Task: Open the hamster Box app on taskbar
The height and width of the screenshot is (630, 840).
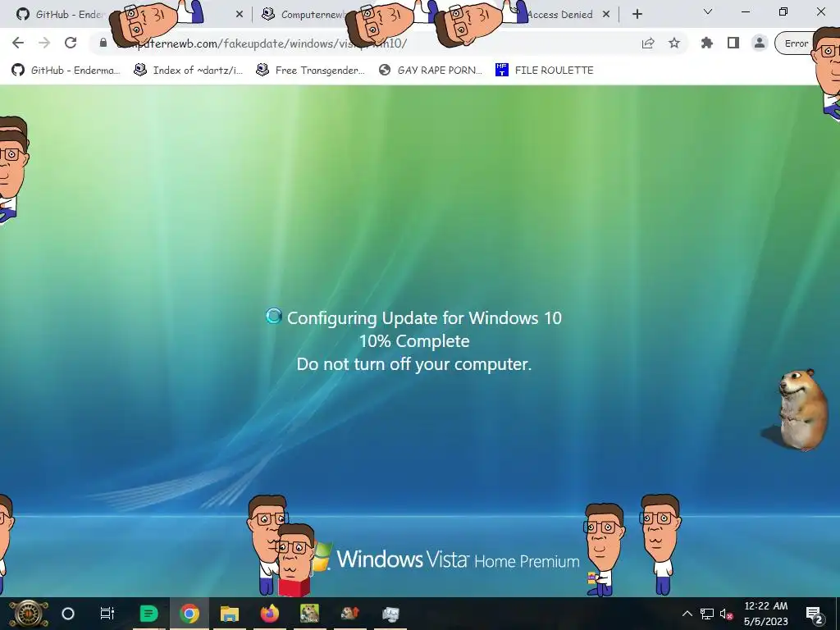Action: click(x=309, y=614)
